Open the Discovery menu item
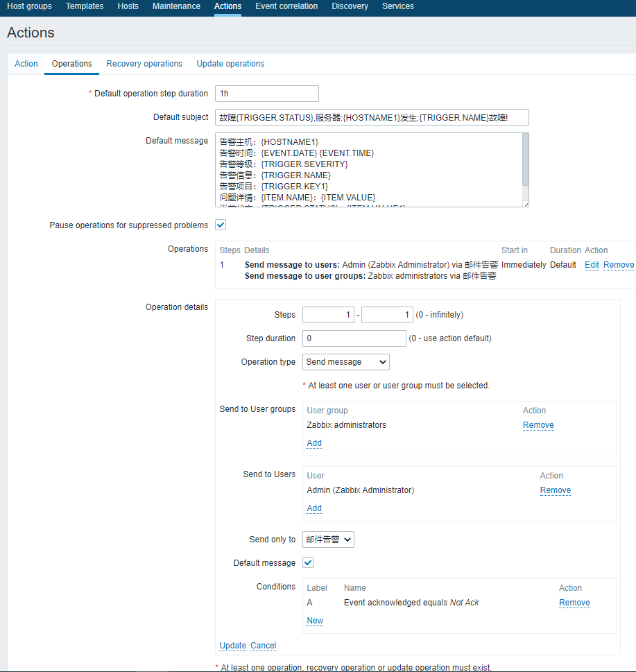Image resolution: width=636 pixels, height=672 pixels. coord(350,6)
